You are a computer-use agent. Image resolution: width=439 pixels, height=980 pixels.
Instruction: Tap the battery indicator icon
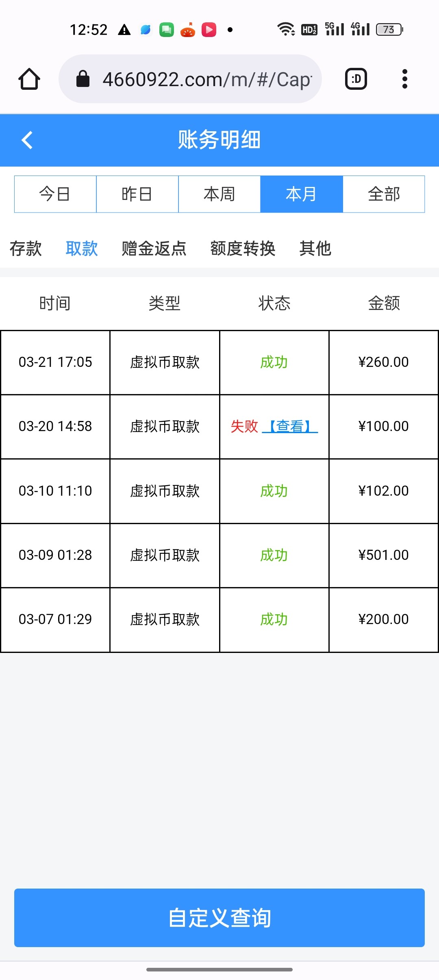(389, 29)
